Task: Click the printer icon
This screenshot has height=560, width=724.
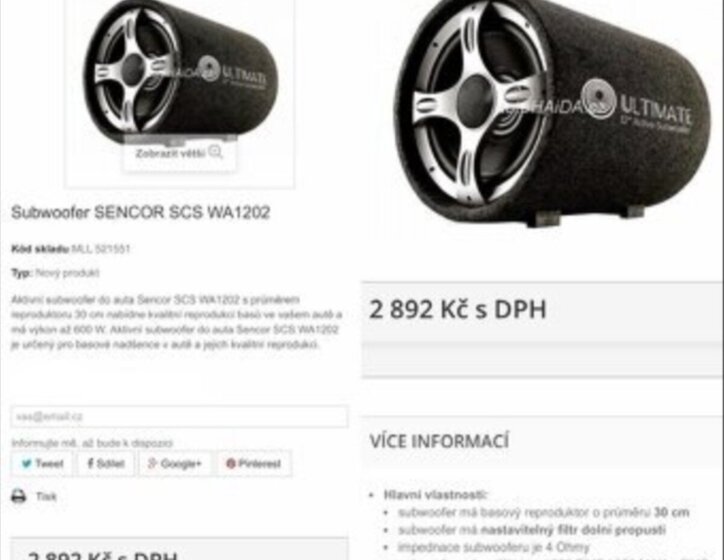Action: tap(18, 496)
